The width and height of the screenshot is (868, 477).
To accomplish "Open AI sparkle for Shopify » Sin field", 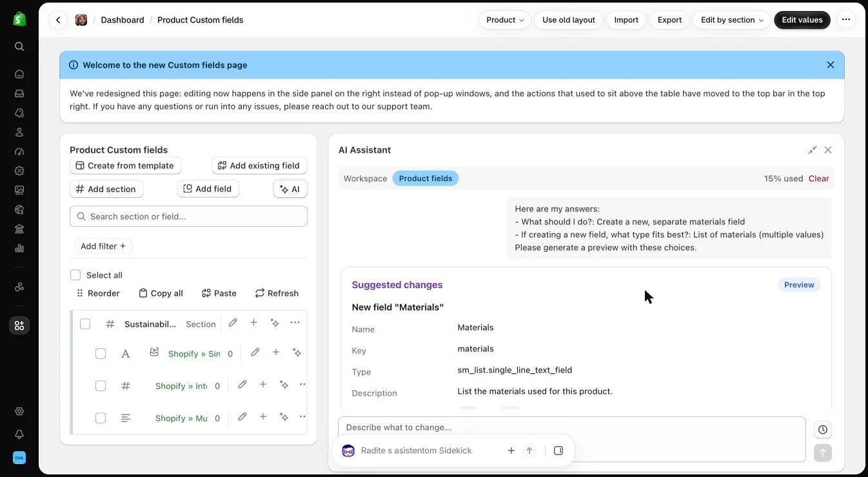I will point(297,353).
